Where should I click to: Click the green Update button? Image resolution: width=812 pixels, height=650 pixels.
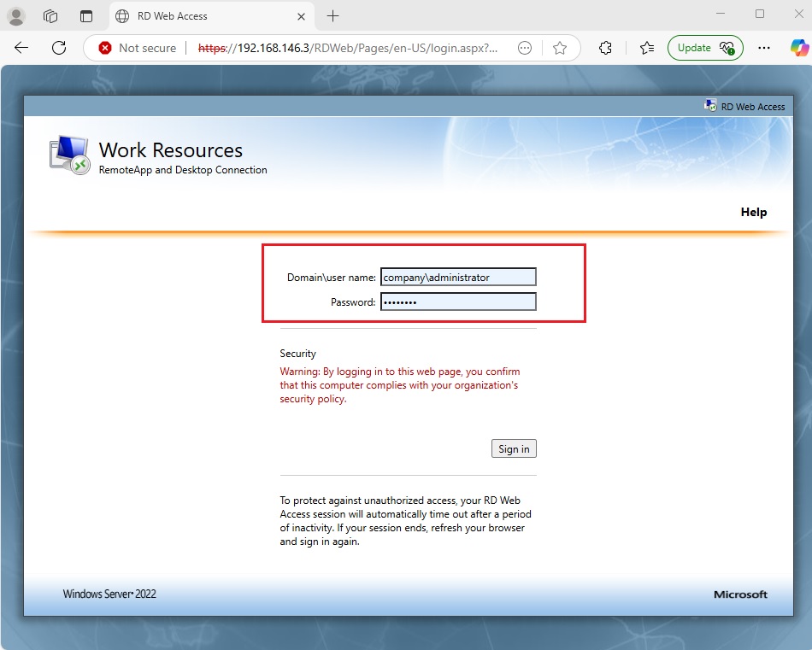pos(693,48)
